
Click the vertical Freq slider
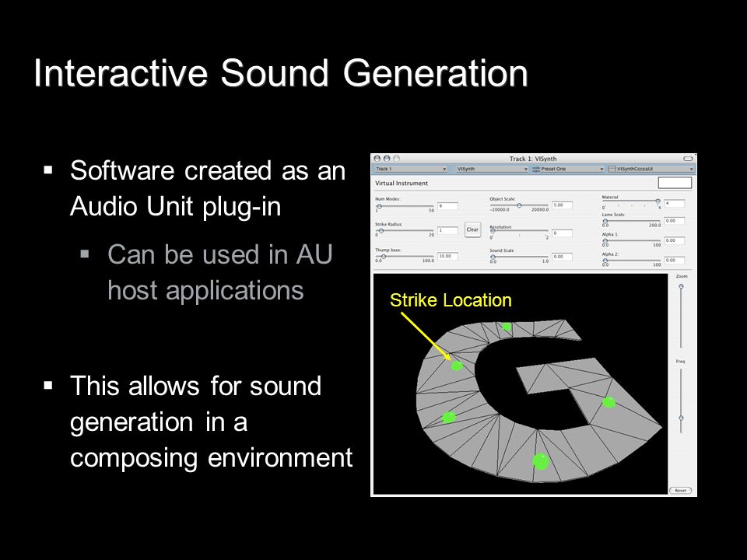pyautogui.click(x=682, y=400)
